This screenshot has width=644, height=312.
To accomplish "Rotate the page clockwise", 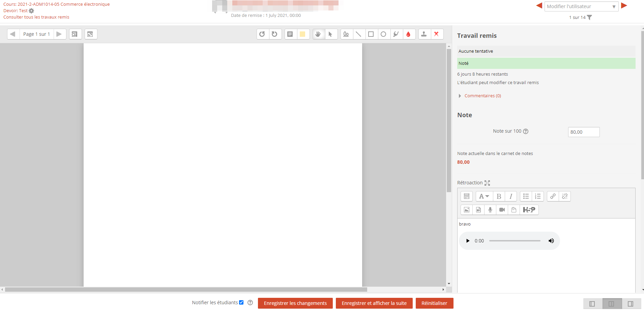I will pos(275,34).
